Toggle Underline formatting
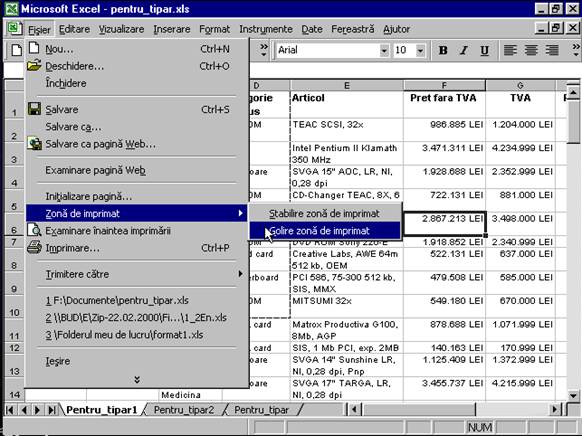582x436 pixels. point(484,50)
